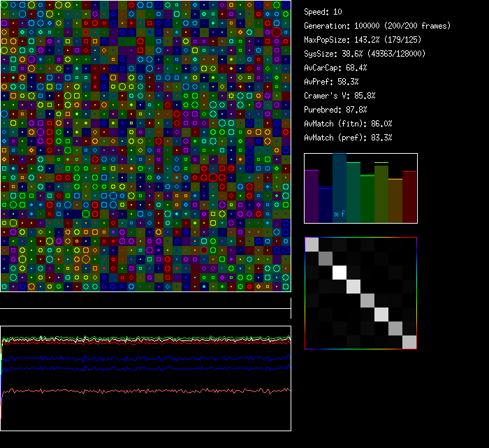This screenshot has width=489, height=448.
Task: Click the "Speed: 10" readout
Action: (x=323, y=12)
